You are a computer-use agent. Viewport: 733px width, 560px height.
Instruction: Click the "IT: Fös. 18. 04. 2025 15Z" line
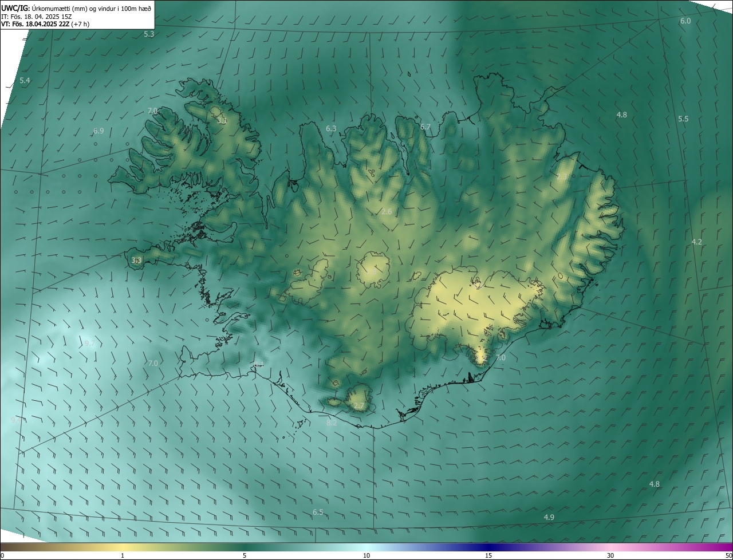(36, 16)
